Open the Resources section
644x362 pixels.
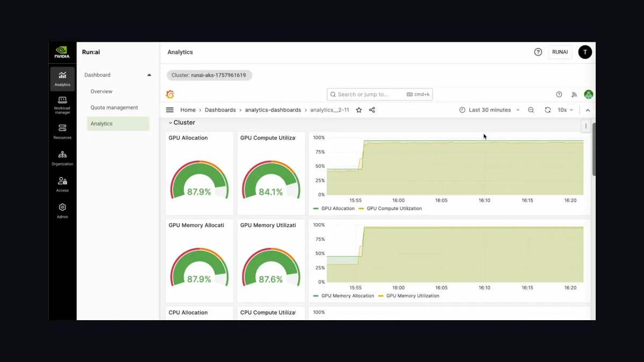(x=62, y=131)
